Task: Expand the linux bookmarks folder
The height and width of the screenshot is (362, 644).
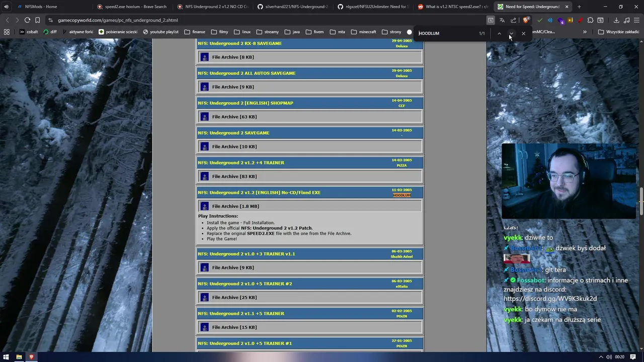Action: pyautogui.click(x=242, y=32)
